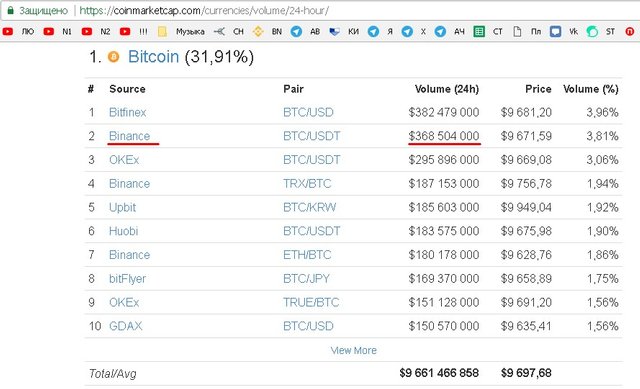Select the 1,75% bitFlyer volume share
The image size is (640, 389).
(x=602, y=278)
